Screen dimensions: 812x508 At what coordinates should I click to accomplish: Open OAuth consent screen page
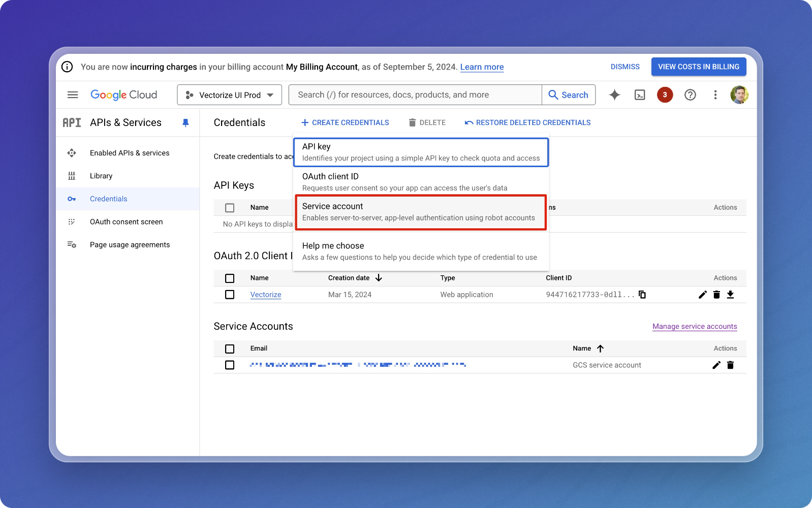click(x=127, y=222)
